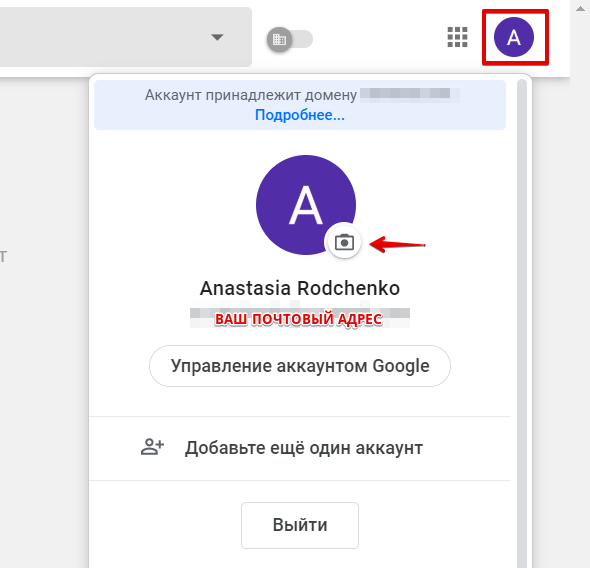Image resolution: width=590 pixels, height=568 pixels.
Task: Click the camera icon to change profile photo
Action: tap(344, 242)
